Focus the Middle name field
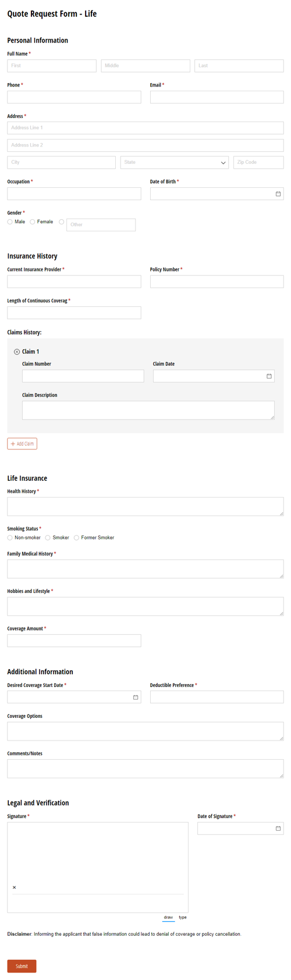 145,66
